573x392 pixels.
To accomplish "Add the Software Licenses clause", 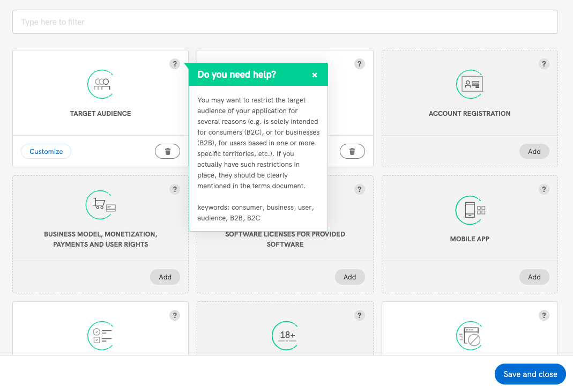I will coord(349,277).
